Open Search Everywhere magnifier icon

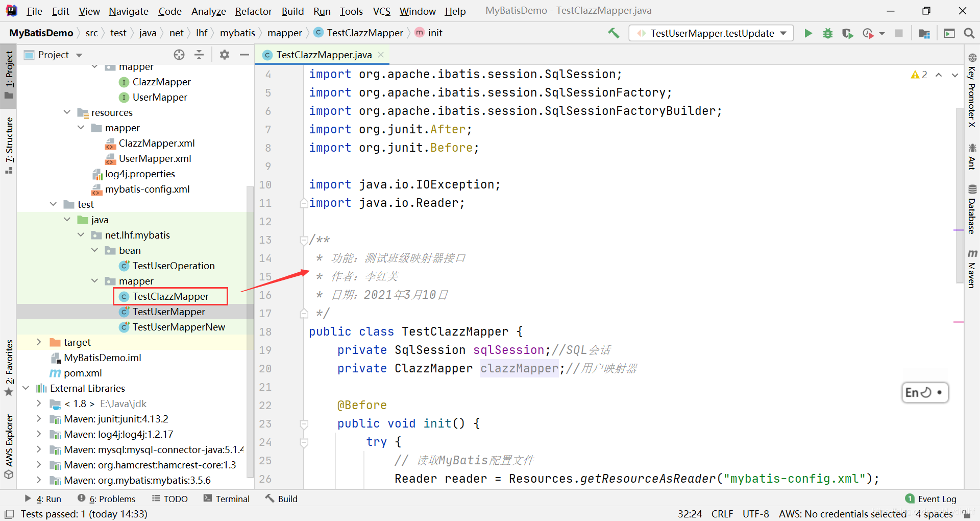tap(969, 33)
